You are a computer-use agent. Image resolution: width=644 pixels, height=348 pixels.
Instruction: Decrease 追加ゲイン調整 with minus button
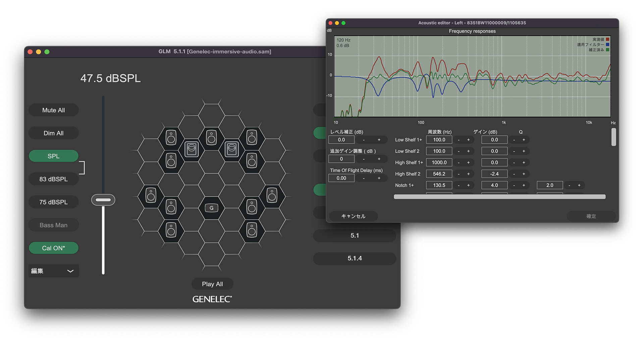point(364,159)
